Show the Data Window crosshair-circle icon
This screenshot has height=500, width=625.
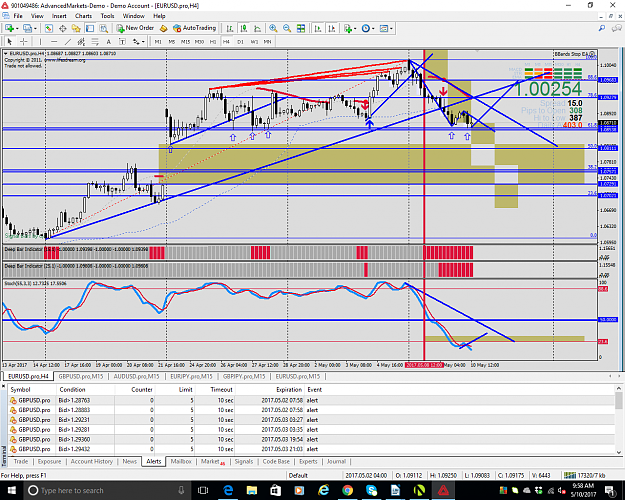[x=63, y=28]
